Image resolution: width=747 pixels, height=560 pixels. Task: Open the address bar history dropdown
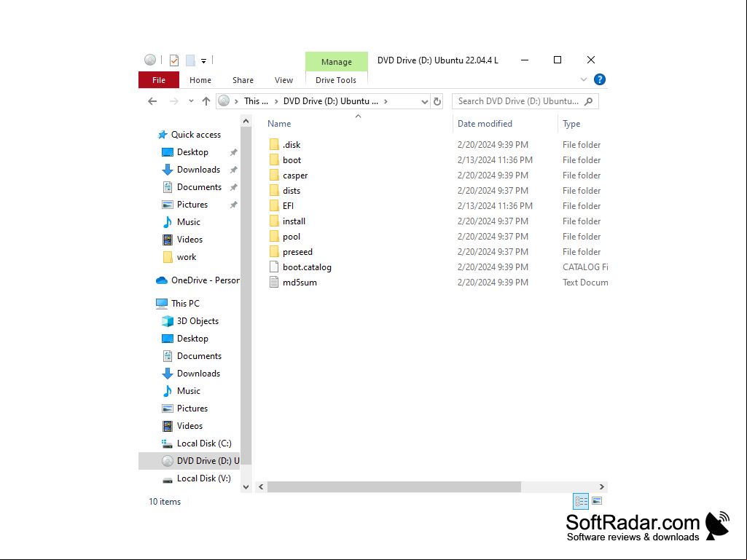coord(424,101)
